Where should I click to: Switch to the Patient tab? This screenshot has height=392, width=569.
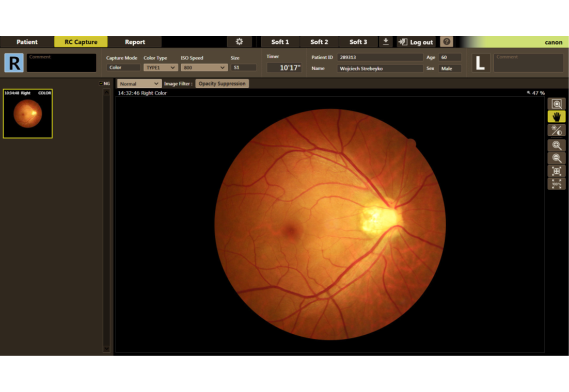point(27,42)
